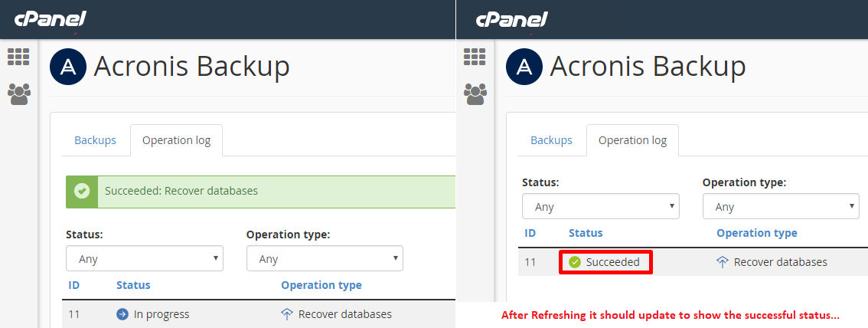
Task: Click the blue In progress status icon
Action: (x=122, y=314)
